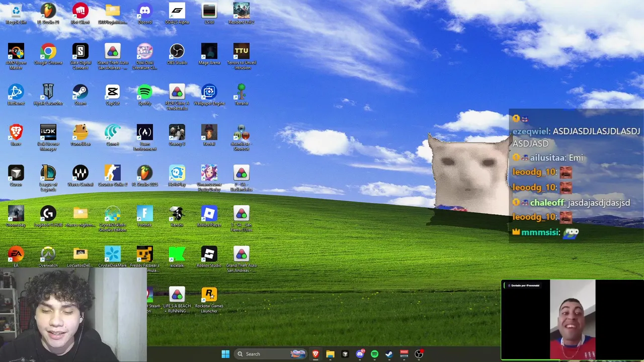Open Slate Digital Connect shortcut
The height and width of the screenshot is (362, 644).
click(x=80, y=56)
